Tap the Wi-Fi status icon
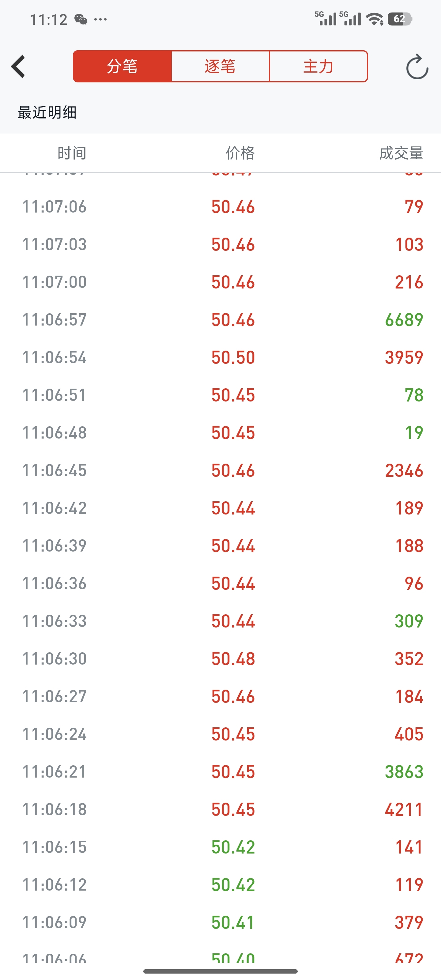 click(375, 19)
